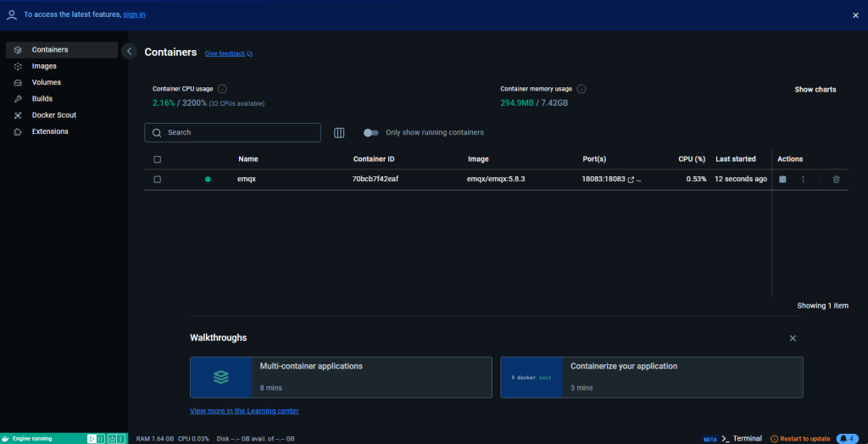Click the engine power icon
The width and height of the screenshot is (868, 444).
pos(112,438)
